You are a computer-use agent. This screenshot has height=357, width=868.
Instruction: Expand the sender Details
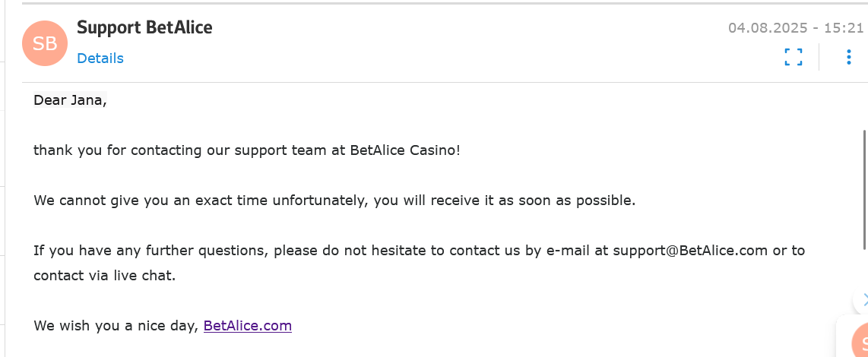pos(100,58)
